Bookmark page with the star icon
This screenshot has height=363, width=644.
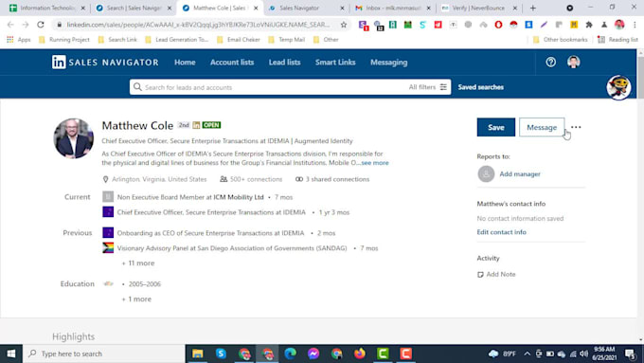pyautogui.click(x=344, y=25)
